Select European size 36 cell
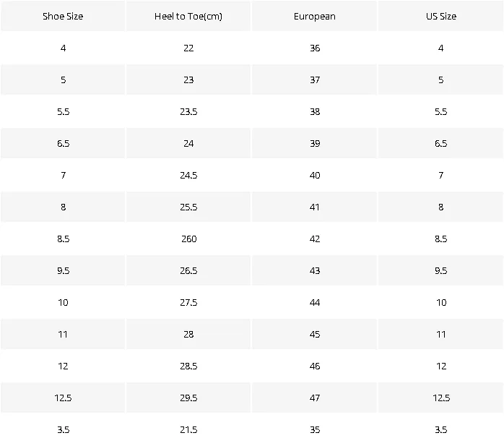This screenshot has width=504, height=446. [315, 48]
